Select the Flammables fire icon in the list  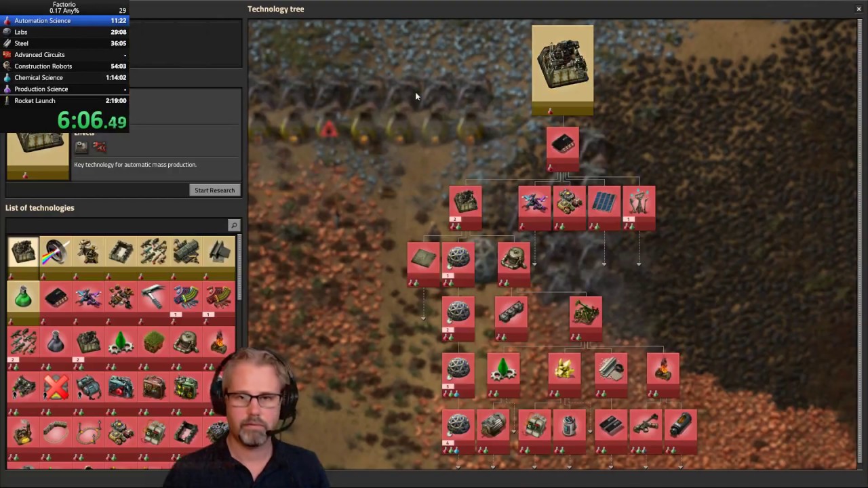218,347
